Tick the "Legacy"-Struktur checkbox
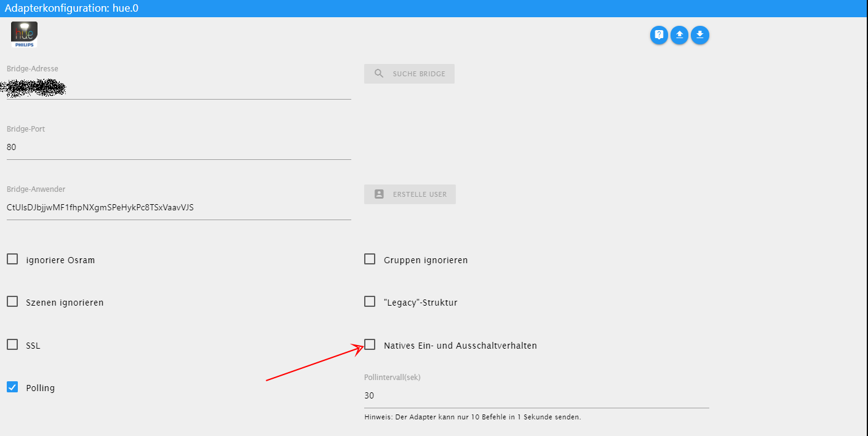Image resolution: width=868 pixels, height=436 pixels. (370, 301)
